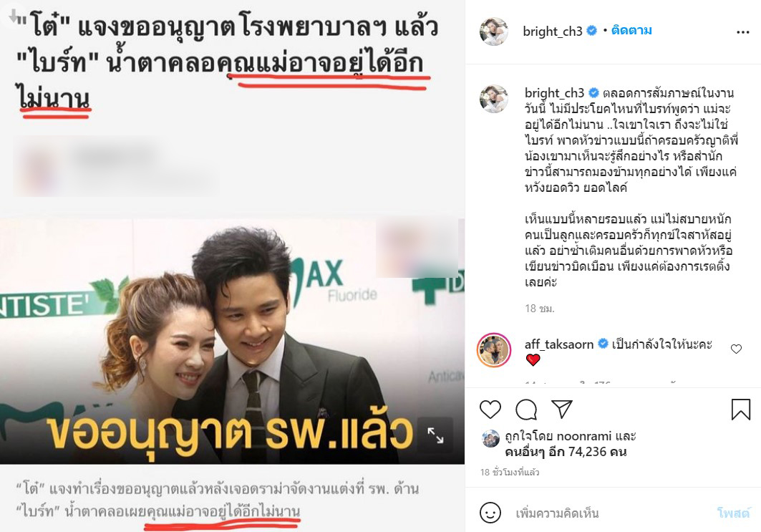Open the emoji picker smiley icon
Viewport: 761px width, 532px height.
click(490, 513)
